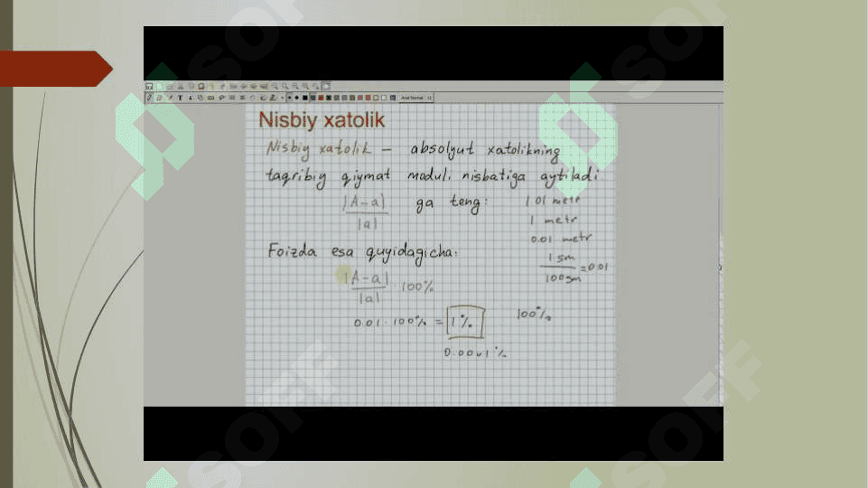Click the handwritten 'Foizda esa quyidagicha' line
This screenshot has height=488, width=868.
[x=362, y=253]
